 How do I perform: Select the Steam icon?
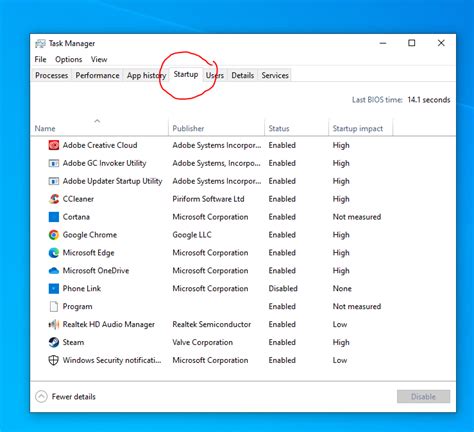(54, 342)
